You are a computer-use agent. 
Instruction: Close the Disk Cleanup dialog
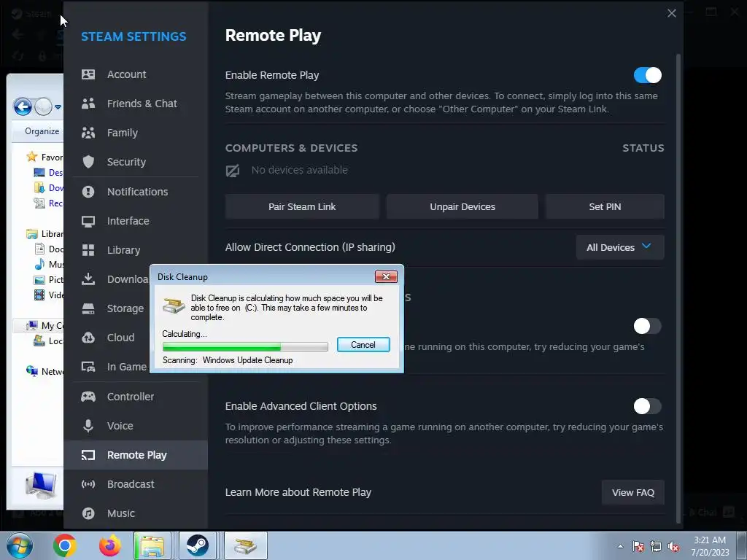click(386, 276)
